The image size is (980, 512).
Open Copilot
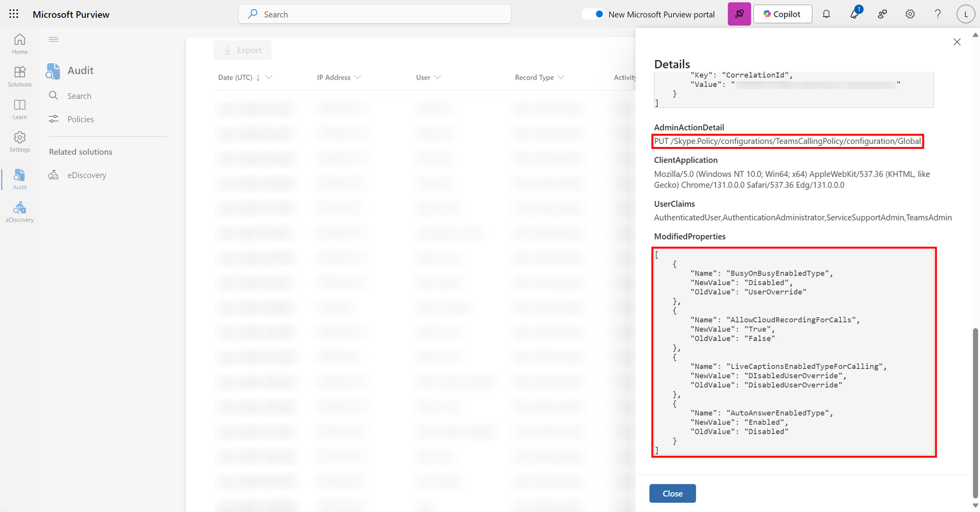pos(783,14)
